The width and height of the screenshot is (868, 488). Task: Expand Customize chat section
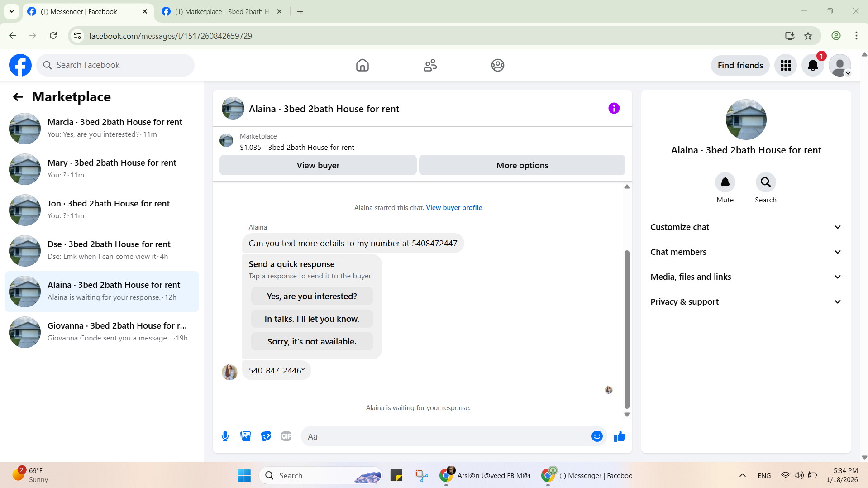746,227
